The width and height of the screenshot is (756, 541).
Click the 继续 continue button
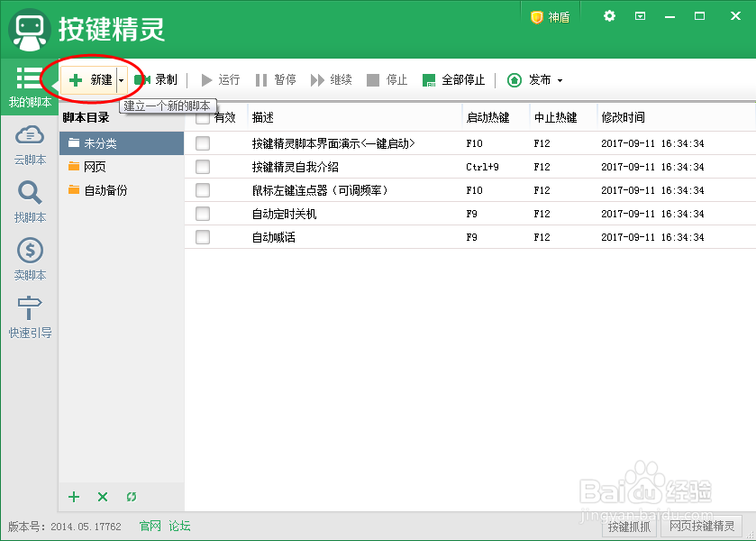pos(332,80)
